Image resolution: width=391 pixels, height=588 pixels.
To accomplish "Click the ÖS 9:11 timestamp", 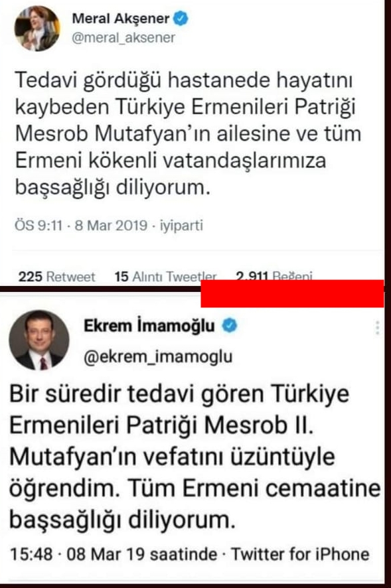I will click(39, 226).
